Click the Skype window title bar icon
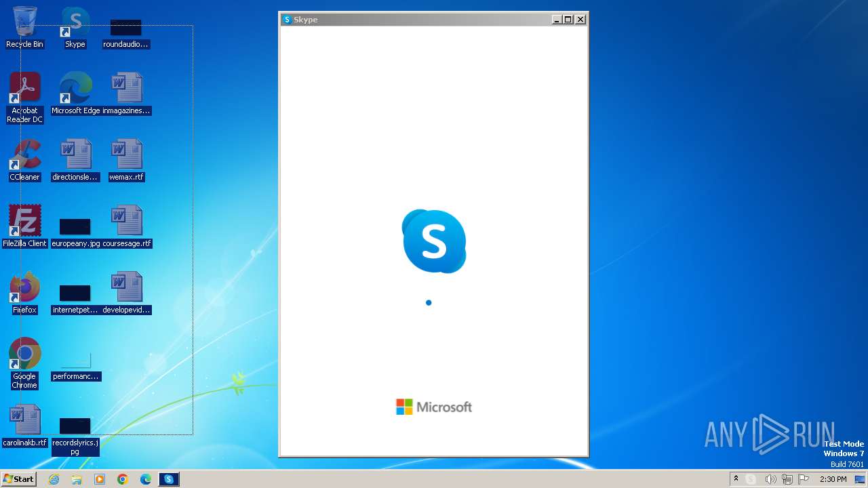The height and width of the screenshot is (488, 868). tap(287, 20)
